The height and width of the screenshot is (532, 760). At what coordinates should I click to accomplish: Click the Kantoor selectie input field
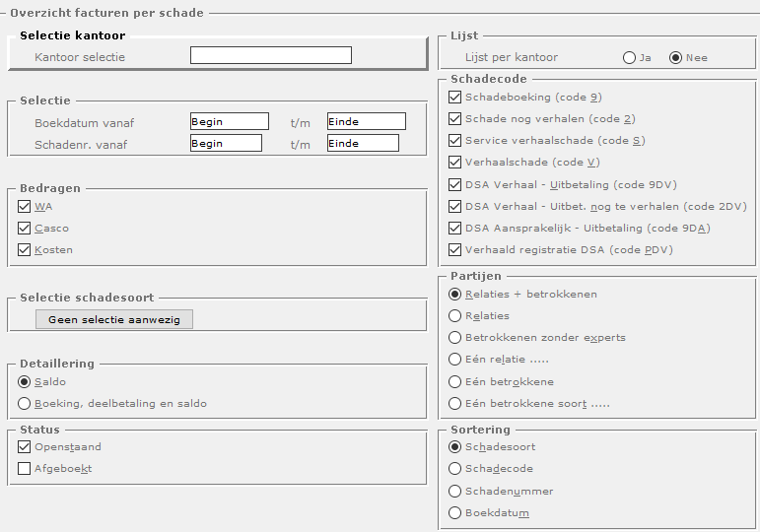(x=270, y=56)
